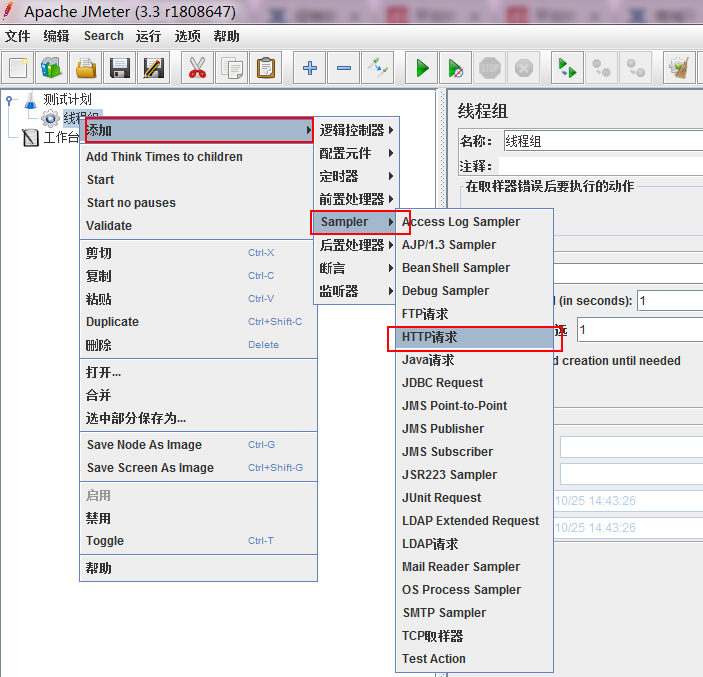Expand the 前置处理器 submenu
Viewport: 703px width, 677px height.
click(x=355, y=199)
